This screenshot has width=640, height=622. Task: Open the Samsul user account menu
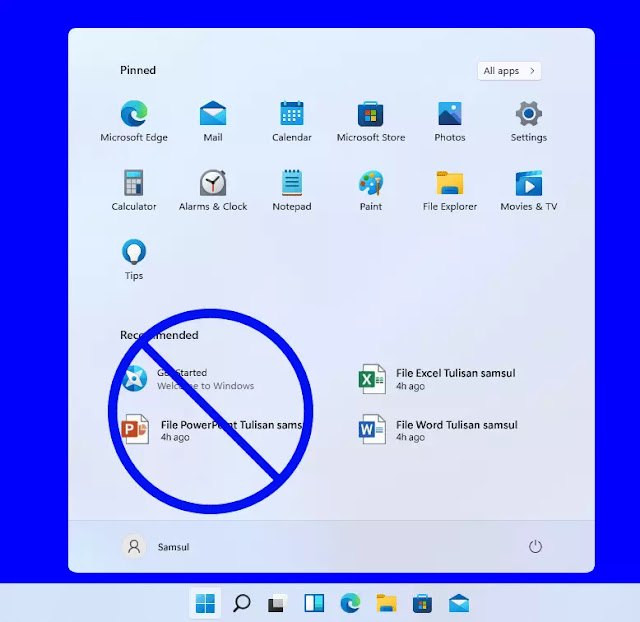(x=156, y=546)
